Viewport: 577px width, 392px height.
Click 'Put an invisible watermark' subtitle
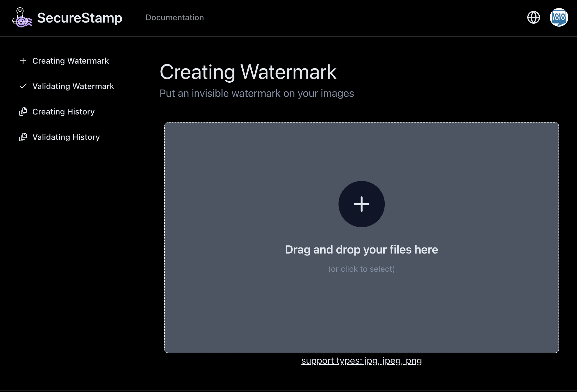point(257,93)
